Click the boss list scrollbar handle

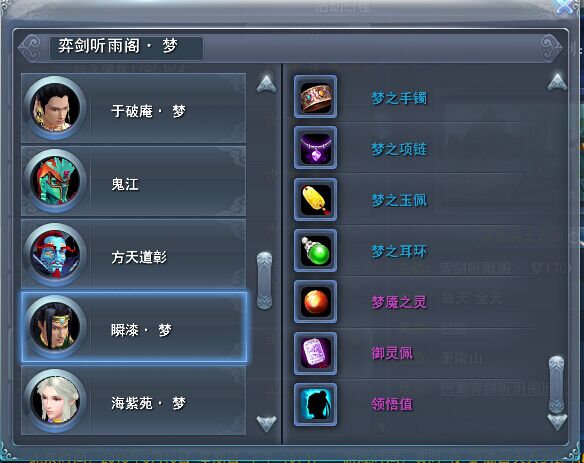click(264, 280)
